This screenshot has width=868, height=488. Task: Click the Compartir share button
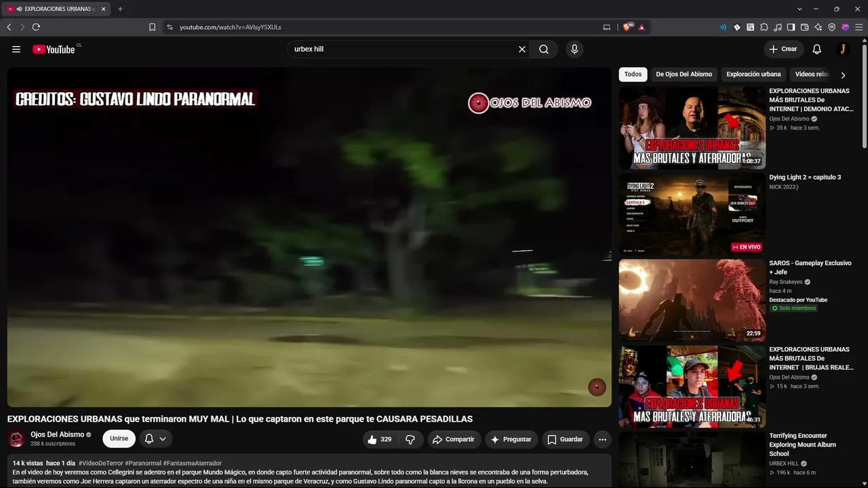coord(454,439)
